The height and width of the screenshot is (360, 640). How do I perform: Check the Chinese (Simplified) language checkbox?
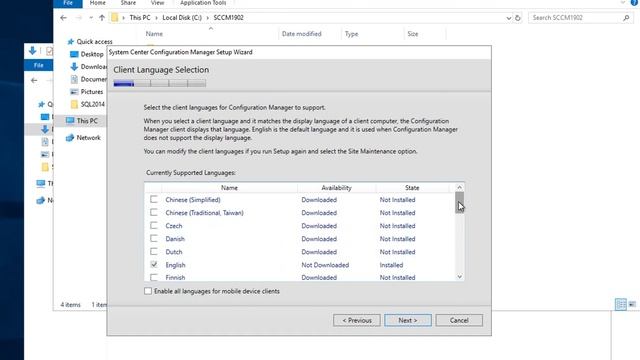[153, 200]
